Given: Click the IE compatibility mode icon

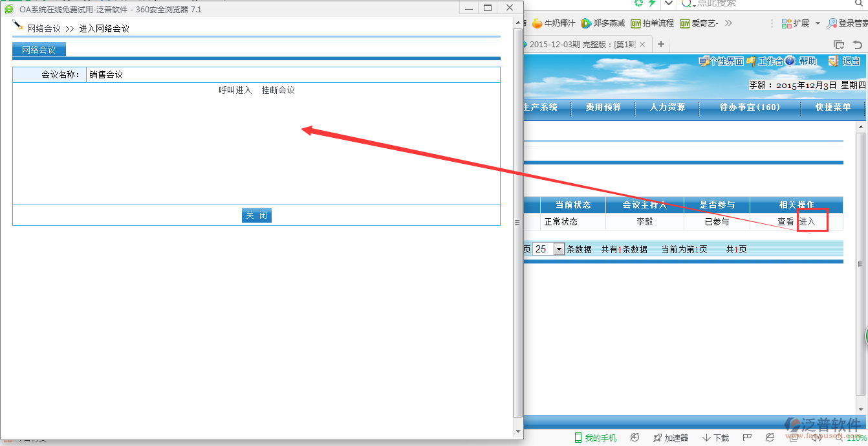Looking at the screenshot, I should click(x=770, y=438).
